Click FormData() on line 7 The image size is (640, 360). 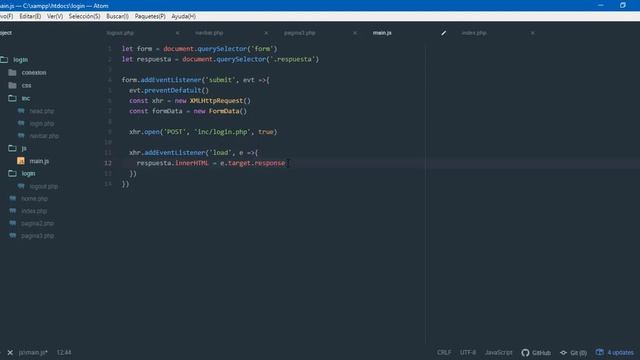228,111
